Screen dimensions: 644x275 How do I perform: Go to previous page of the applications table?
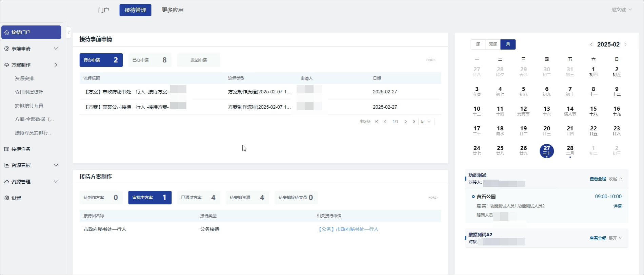coord(385,122)
